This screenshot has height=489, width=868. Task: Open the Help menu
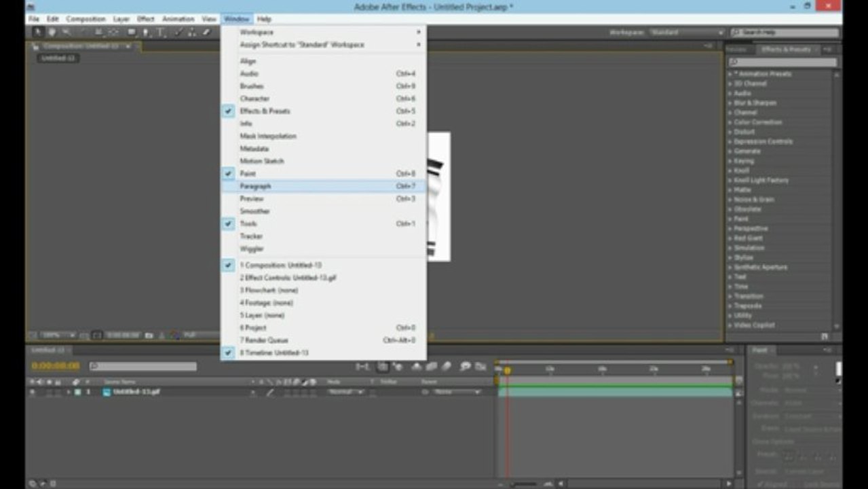coord(264,19)
